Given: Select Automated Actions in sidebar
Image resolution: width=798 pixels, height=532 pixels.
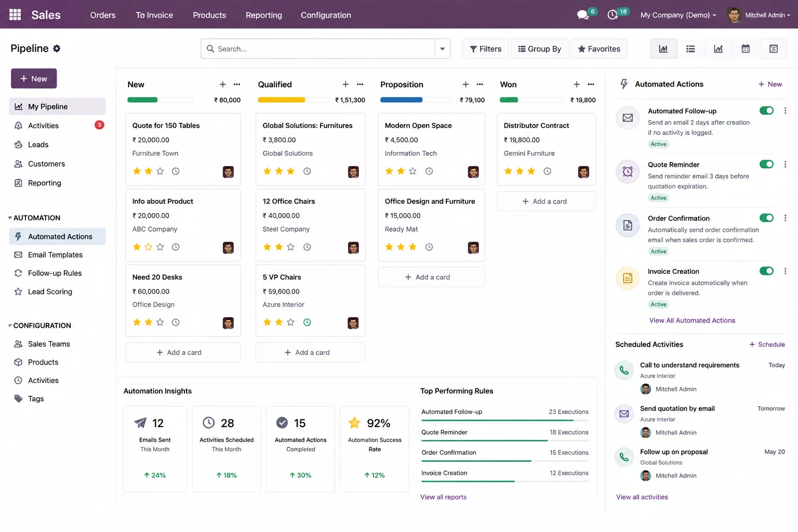Looking at the screenshot, I should pos(57,236).
